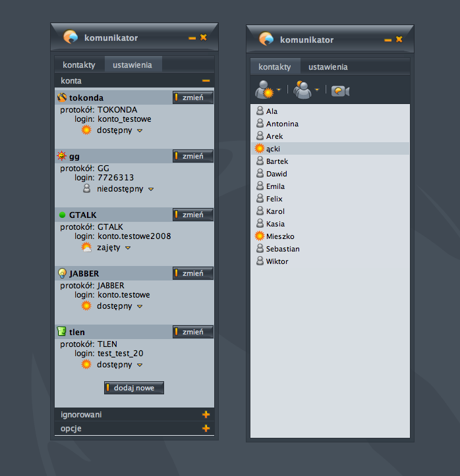Select ustawienia tab in left window
This screenshot has width=460, height=476.
132,65
